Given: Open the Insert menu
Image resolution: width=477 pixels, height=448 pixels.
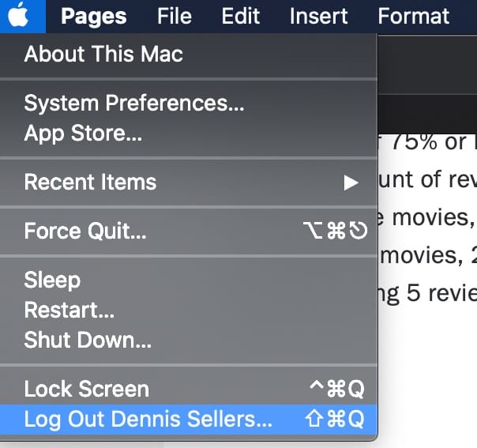Looking at the screenshot, I should [x=319, y=16].
